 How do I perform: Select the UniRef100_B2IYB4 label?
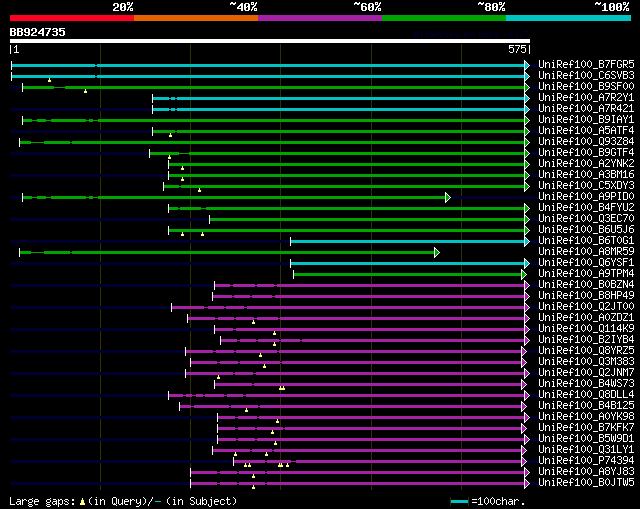[586, 340]
